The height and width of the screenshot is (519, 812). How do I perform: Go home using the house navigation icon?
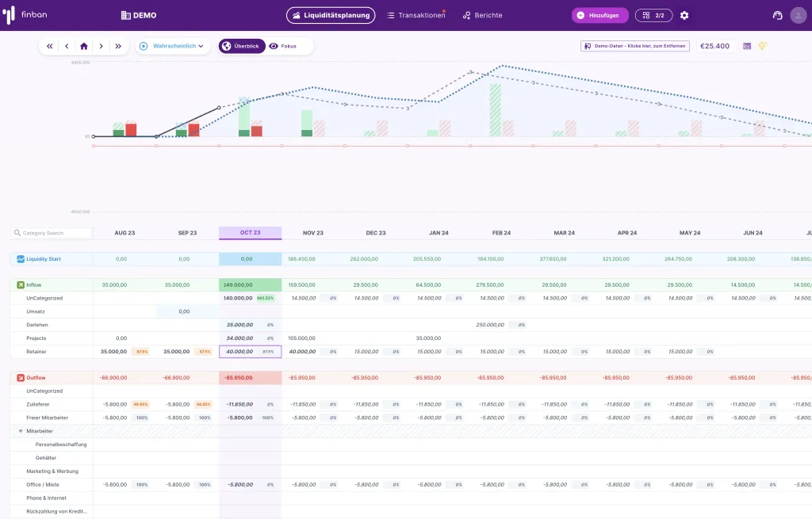click(x=84, y=46)
